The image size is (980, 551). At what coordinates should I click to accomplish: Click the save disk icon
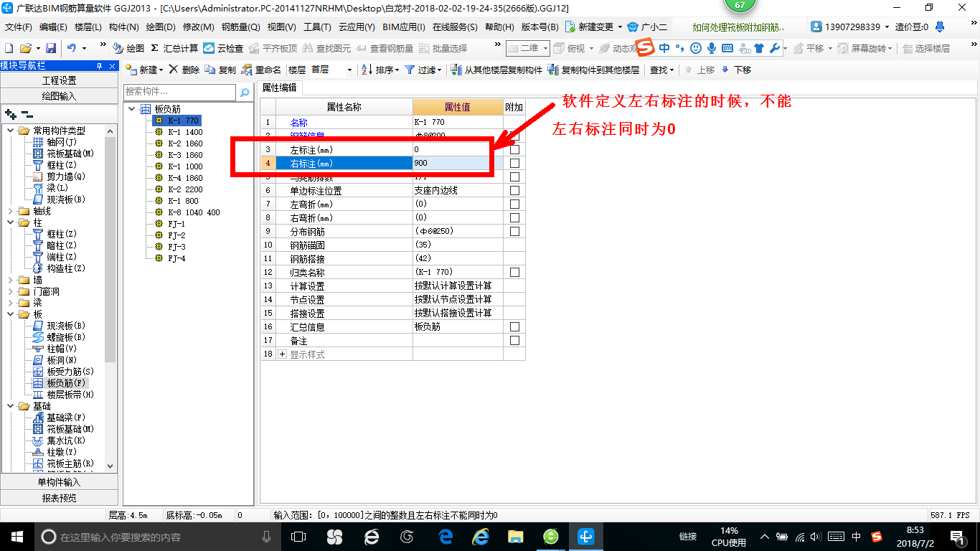[51, 48]
